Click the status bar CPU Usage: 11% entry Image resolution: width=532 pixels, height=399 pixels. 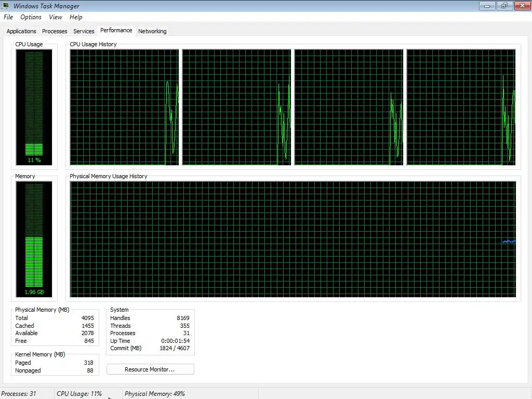tap(79, 394)
